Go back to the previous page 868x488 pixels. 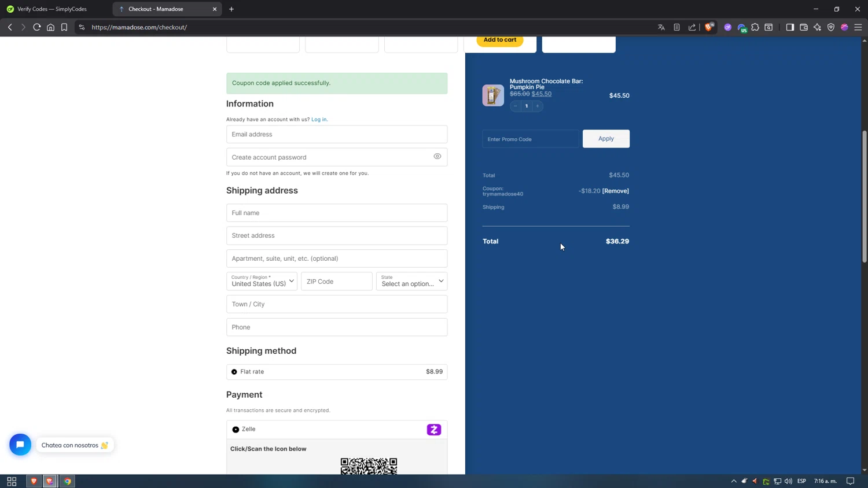10,27
